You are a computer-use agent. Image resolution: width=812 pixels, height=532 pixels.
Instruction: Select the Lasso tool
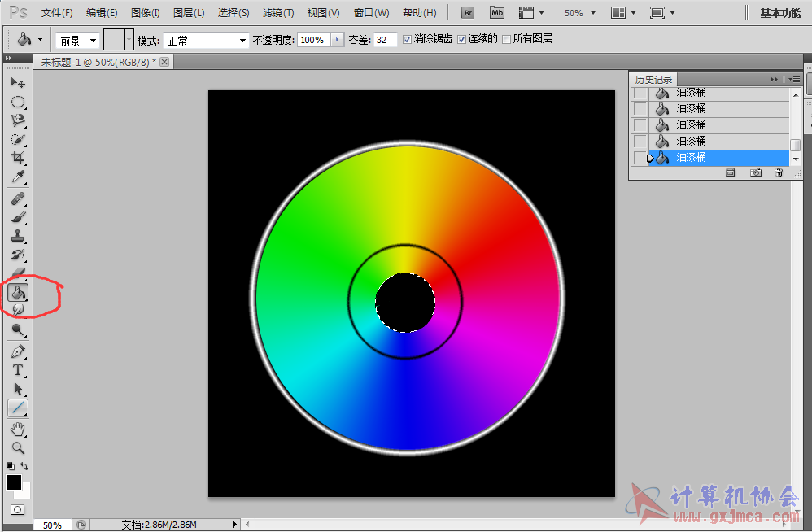click(x=18, y=120)
